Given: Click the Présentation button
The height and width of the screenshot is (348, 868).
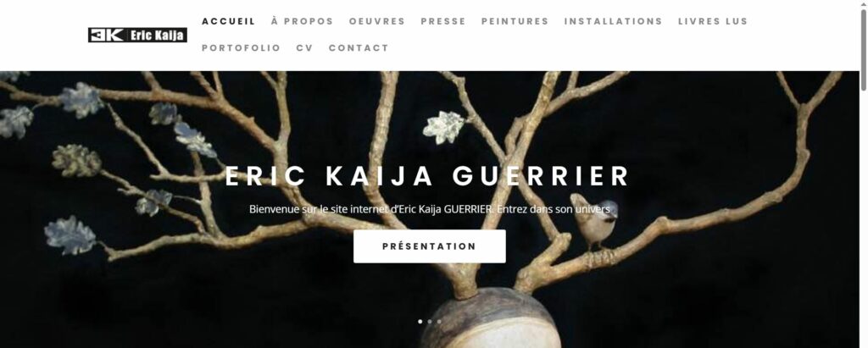Looking at the screenshot, I should click(430, 246).
